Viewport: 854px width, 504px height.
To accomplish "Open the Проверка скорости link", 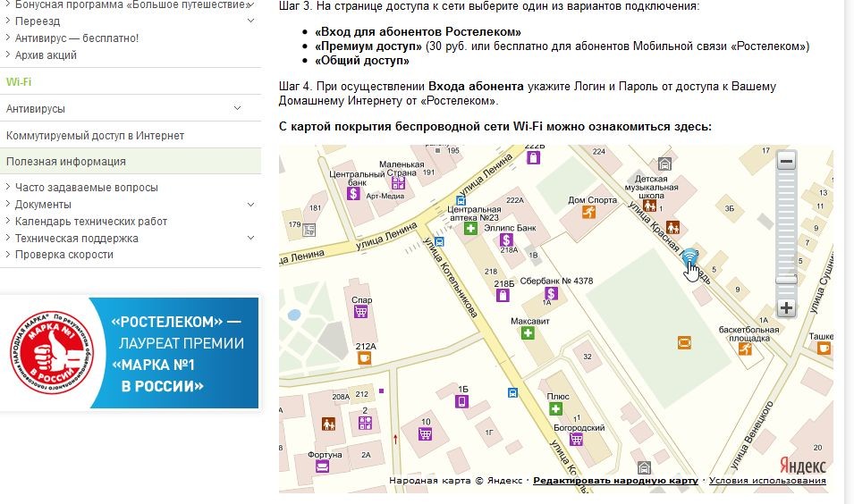I will (x=63, y=255).
